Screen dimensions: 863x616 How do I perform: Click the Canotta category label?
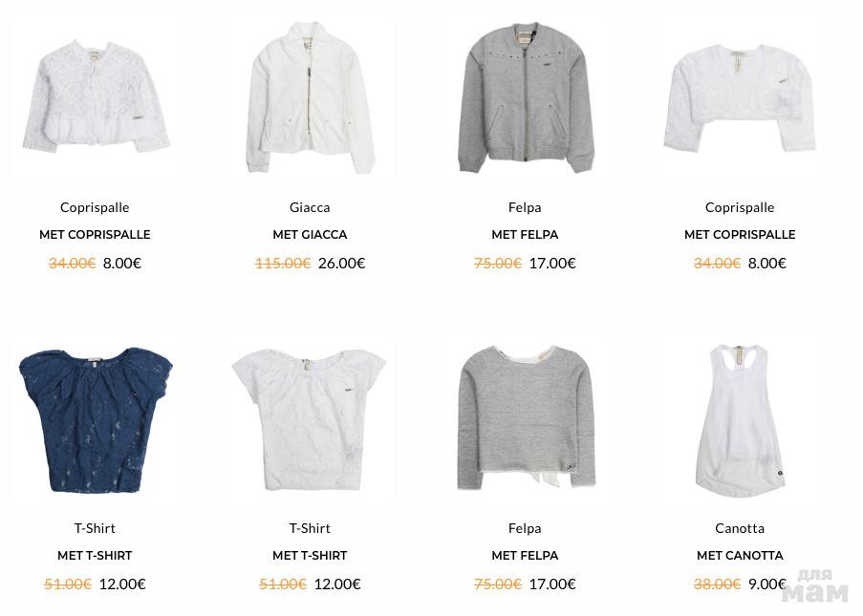click(x=740, y=528)
